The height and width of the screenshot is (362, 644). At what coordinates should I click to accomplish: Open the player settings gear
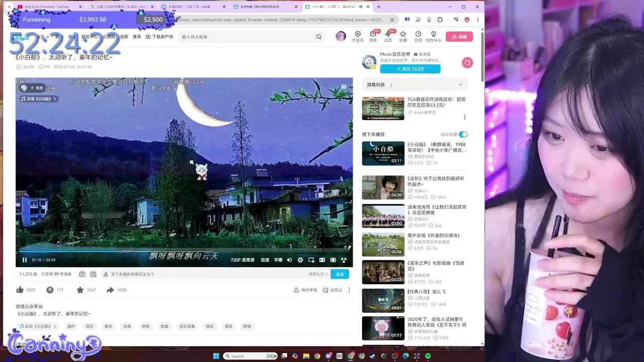click(300, 260)
